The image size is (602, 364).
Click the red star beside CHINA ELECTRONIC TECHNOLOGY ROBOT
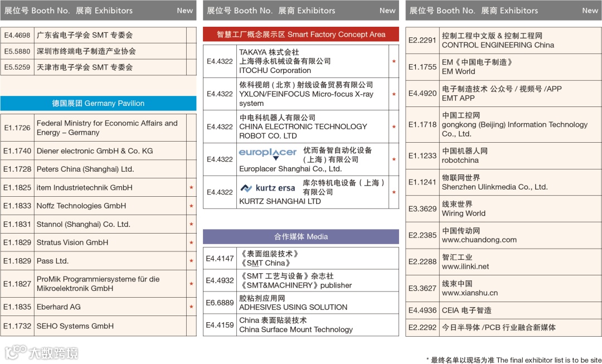click(x=394, y=127)
